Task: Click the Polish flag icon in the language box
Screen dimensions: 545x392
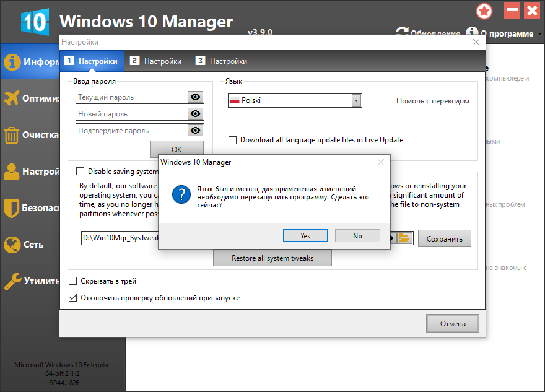Action: [x=235, y=100]
